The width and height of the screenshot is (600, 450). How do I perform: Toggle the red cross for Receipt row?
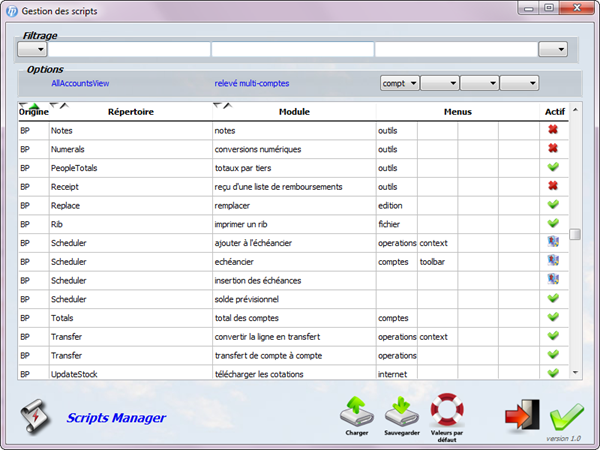(x=553, y=186)
